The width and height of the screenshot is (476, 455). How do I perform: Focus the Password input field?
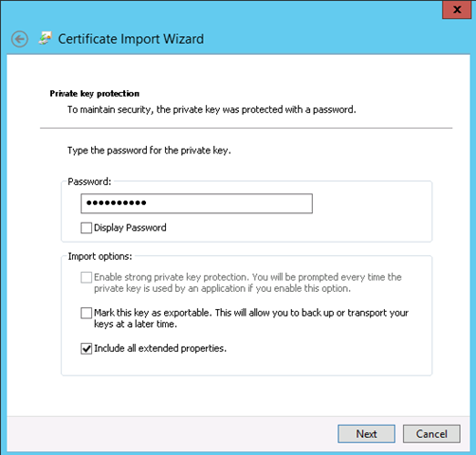click(x=196, y=204)
